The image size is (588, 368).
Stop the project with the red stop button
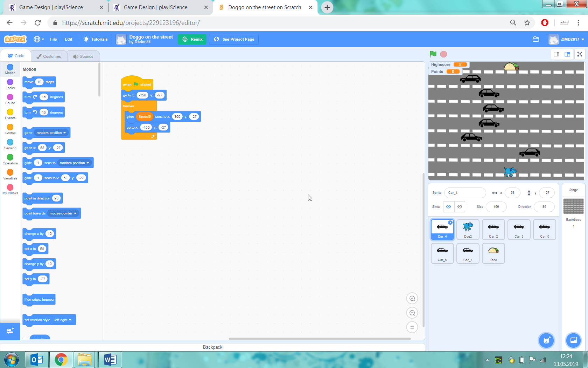pyautogui.click(x=443, y=54)
